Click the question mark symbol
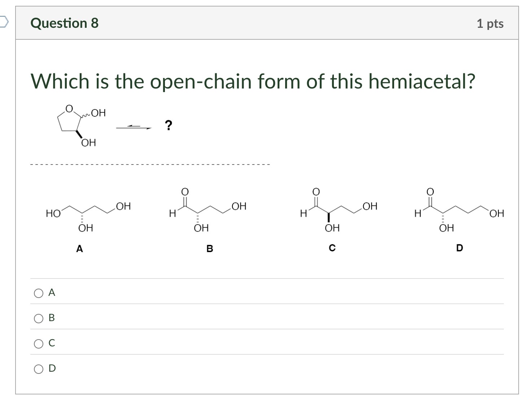Viewport: 532px width, 406px height. pyautogui.click(x=169, y=125)
